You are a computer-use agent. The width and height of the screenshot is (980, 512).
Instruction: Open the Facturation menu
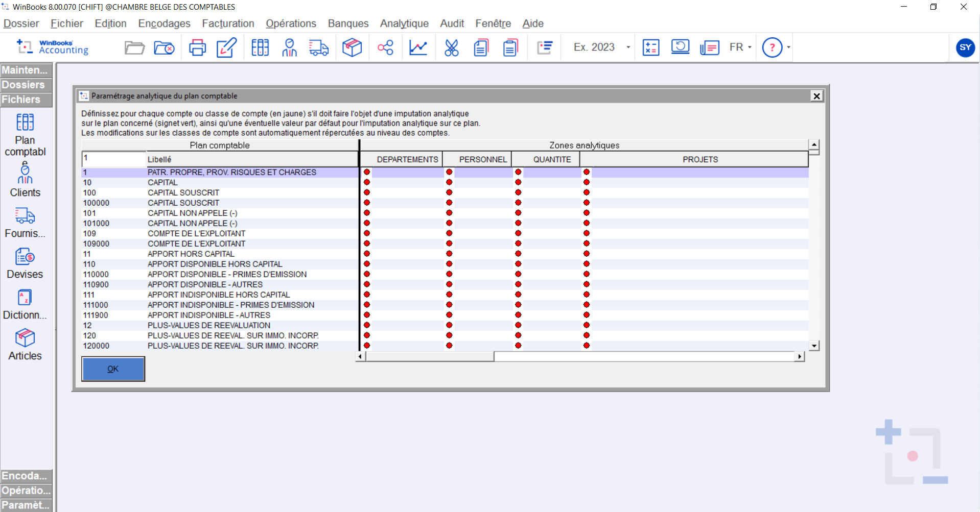pyautogui.click(x=228, y=23)
